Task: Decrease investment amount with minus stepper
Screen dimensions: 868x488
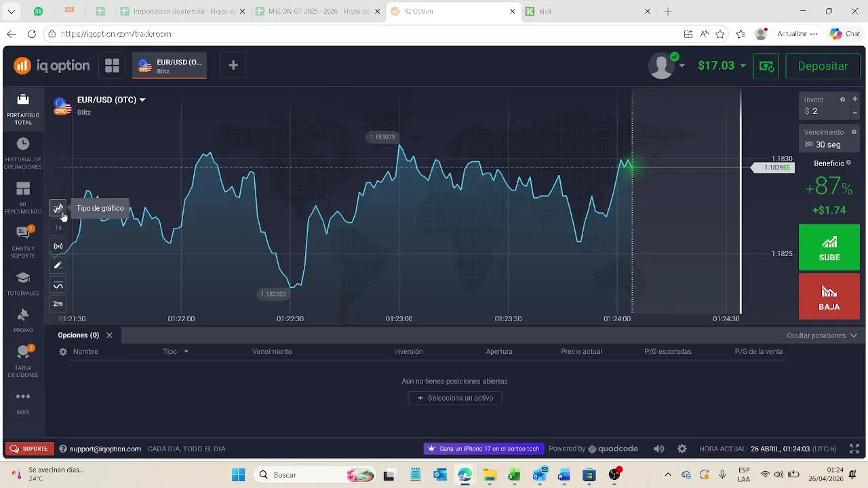Action: (855, 112)
